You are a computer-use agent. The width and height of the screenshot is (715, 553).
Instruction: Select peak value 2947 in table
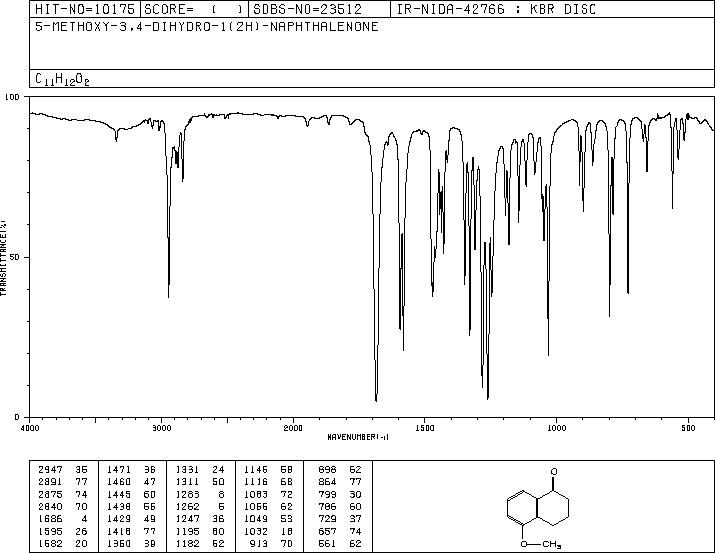50,470
